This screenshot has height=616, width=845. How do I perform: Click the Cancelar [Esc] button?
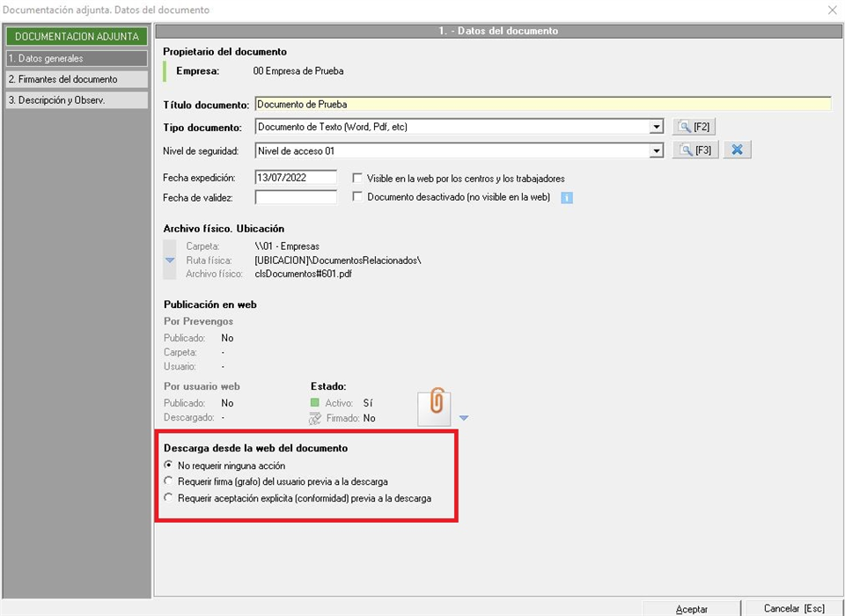point(793,608)
